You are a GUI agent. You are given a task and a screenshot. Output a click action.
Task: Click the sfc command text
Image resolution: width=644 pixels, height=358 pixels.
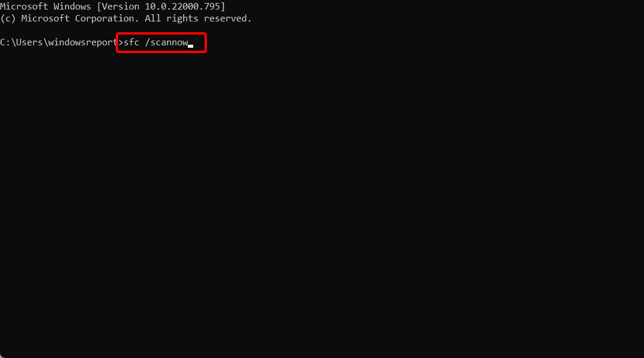coord(131,42)
